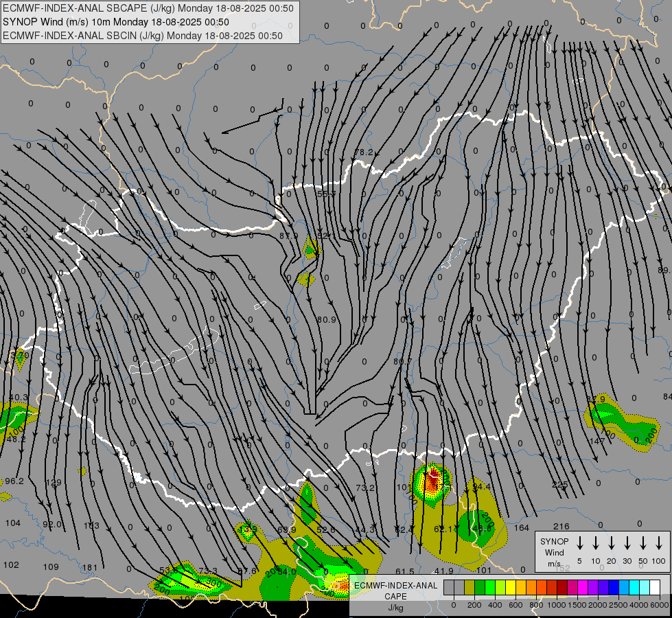This screenshot has height=618, width=672.
Task: Click the 600 tick label on color scale
Action: point(515,605)
